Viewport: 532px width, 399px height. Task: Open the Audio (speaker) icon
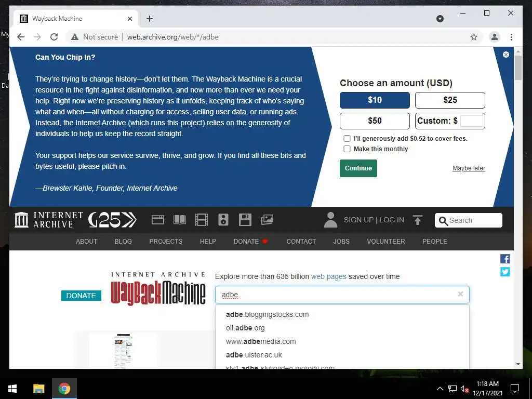point(223,220)
